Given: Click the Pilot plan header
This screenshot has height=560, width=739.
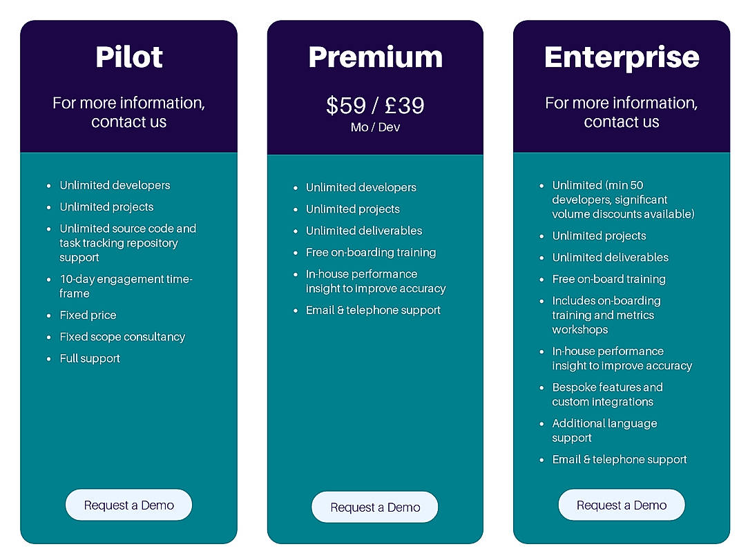Looking at the screenshot, I should [128, 57].
